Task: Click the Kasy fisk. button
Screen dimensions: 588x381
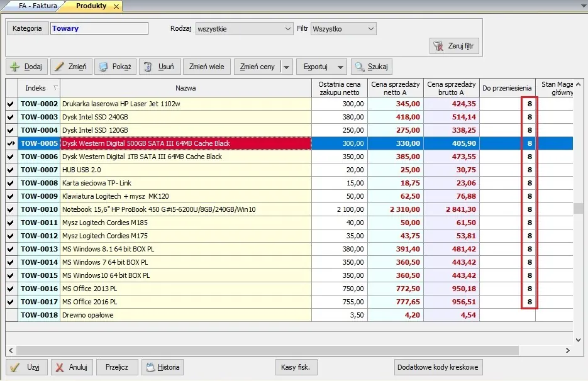Action: point(296,368)
